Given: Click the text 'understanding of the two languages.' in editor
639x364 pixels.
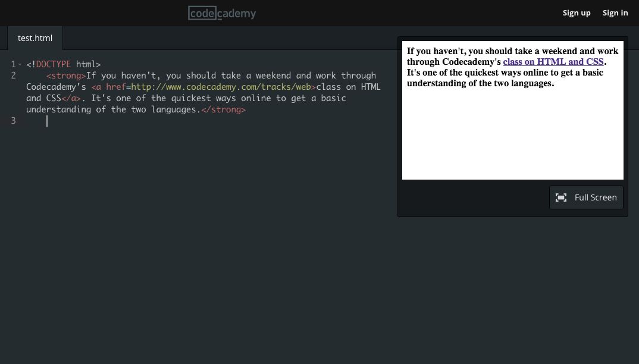Looking at the screenshot, I should [114, 109].
